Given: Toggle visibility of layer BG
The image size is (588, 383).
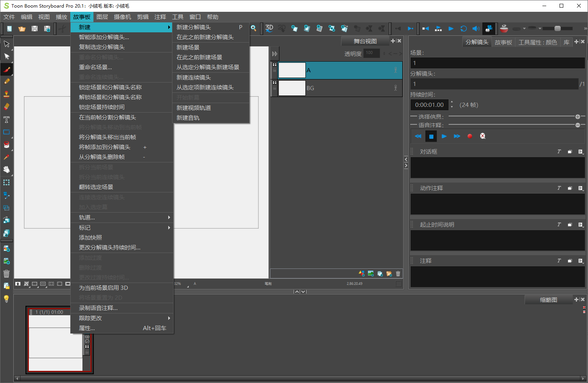Looking at the screenshot, I should (x=274, y=82).
